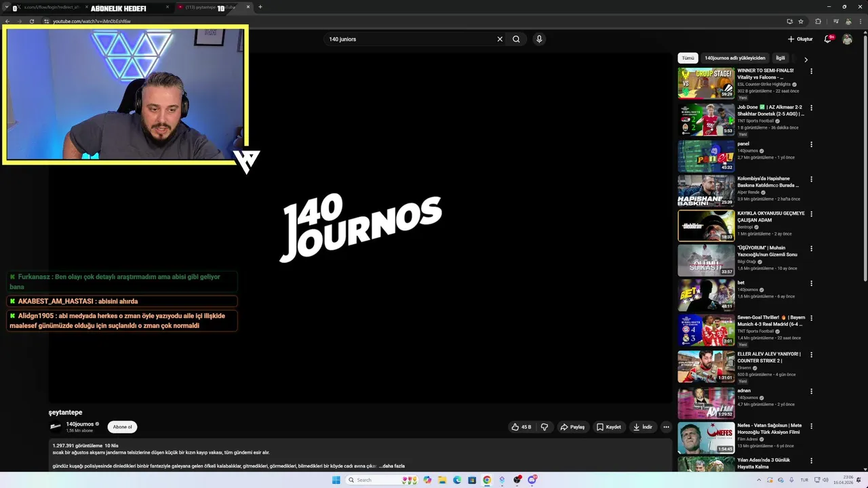
Task: Click the browser back arrow
Action: coord(7,21)
